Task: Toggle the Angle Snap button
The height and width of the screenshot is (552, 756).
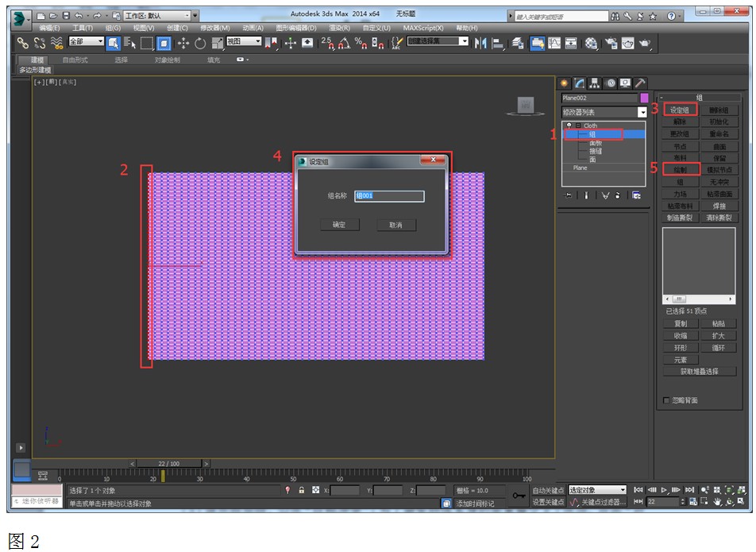Action: (x=344, y=44)
